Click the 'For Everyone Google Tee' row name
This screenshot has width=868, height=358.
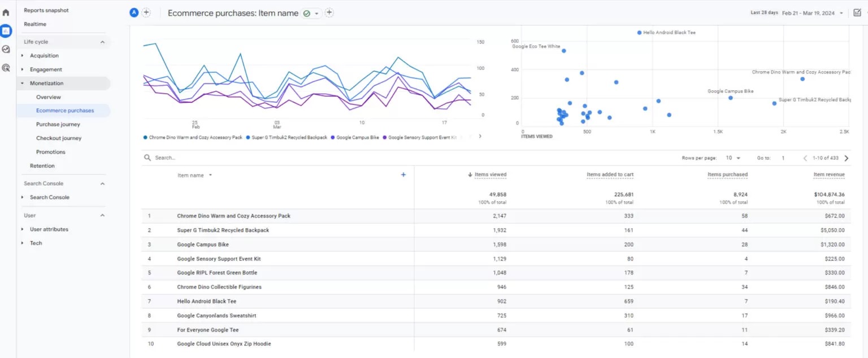(x=208, y=330)
